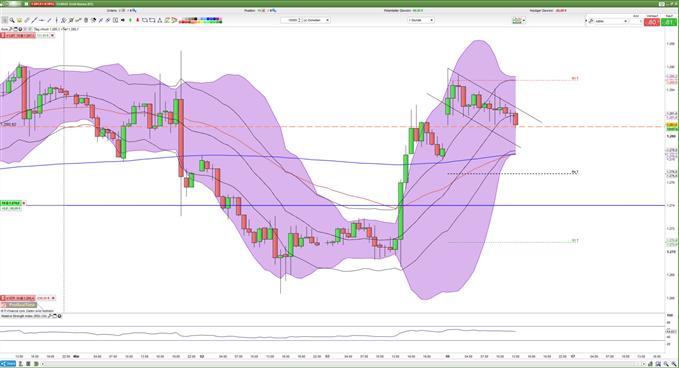Viewport: 679px width, 368px height.
Task: Select the cursor pointer tool
Action: pos(4,20)
